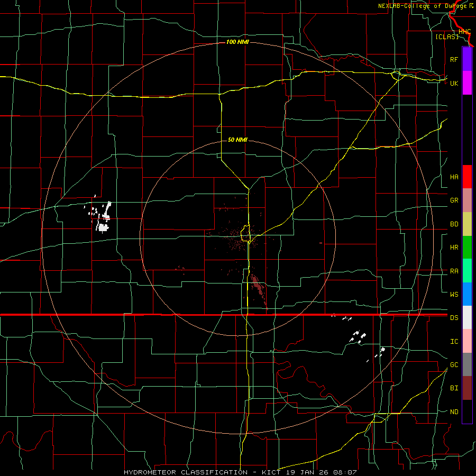Image resolution: width=476 pixels, height=476 pixels.
Task: Click the WS blue legend swatch
Action: (x=467, y=294)
